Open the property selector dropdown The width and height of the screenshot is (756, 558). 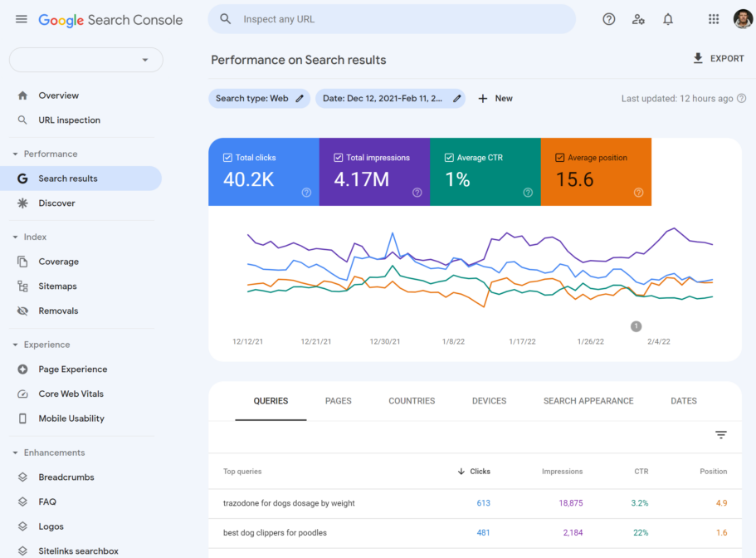coord(85,60)
